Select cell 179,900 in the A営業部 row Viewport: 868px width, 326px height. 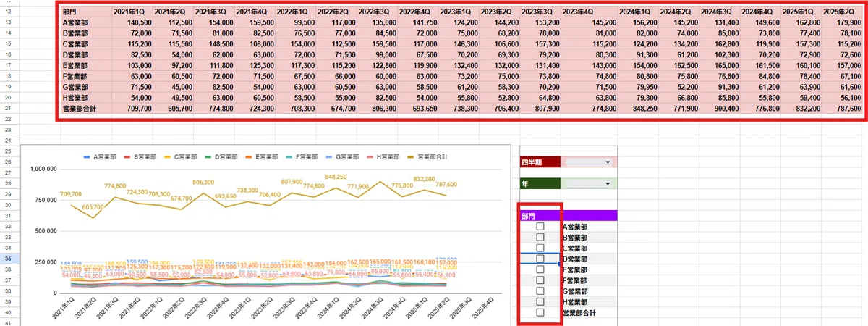843,22
